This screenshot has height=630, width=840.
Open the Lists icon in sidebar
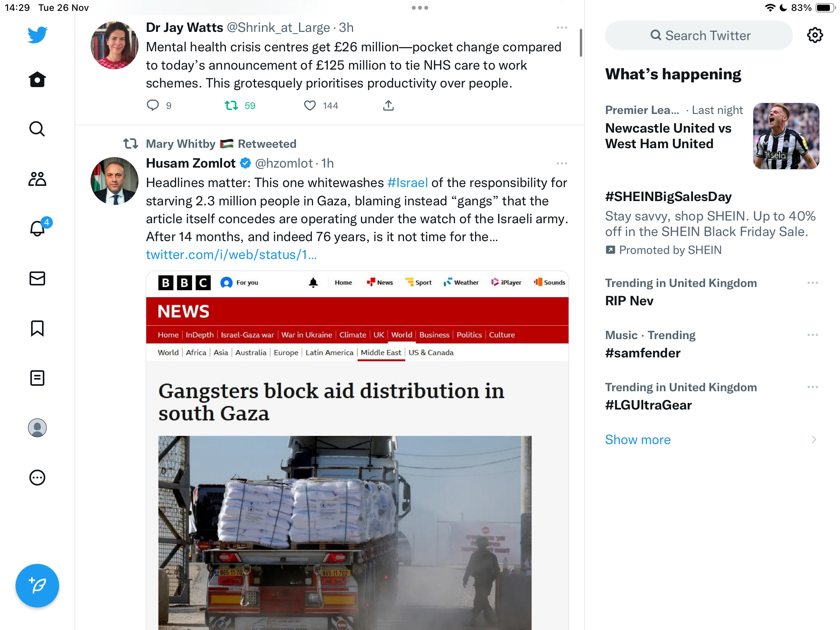point(37,378)
